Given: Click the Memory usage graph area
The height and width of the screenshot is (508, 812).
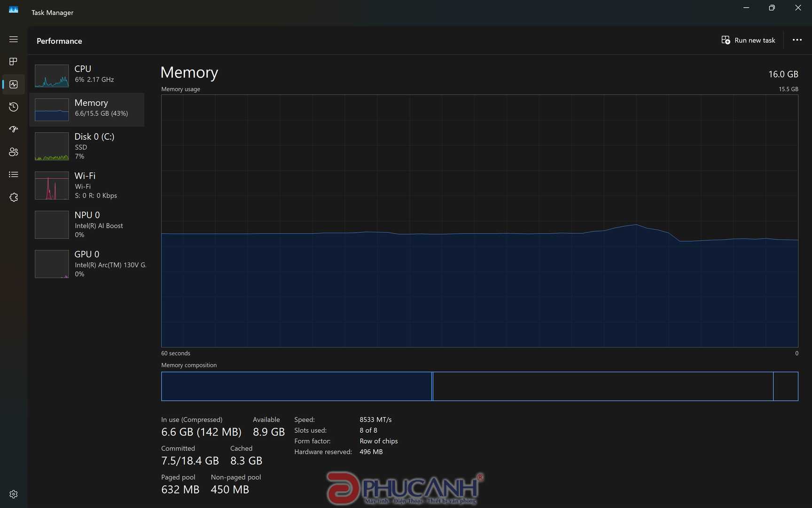Looking at the screenshot, I should pyautogui.click(x=479, y=221).
